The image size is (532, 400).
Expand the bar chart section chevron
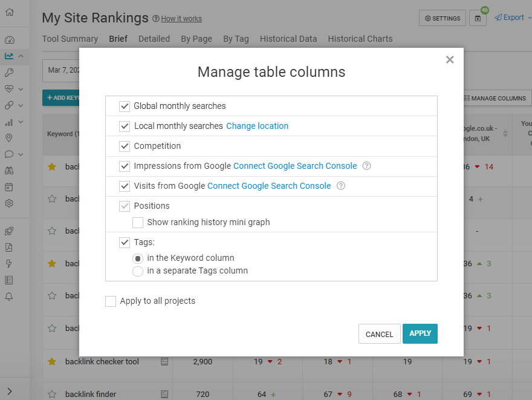point(21,122)
